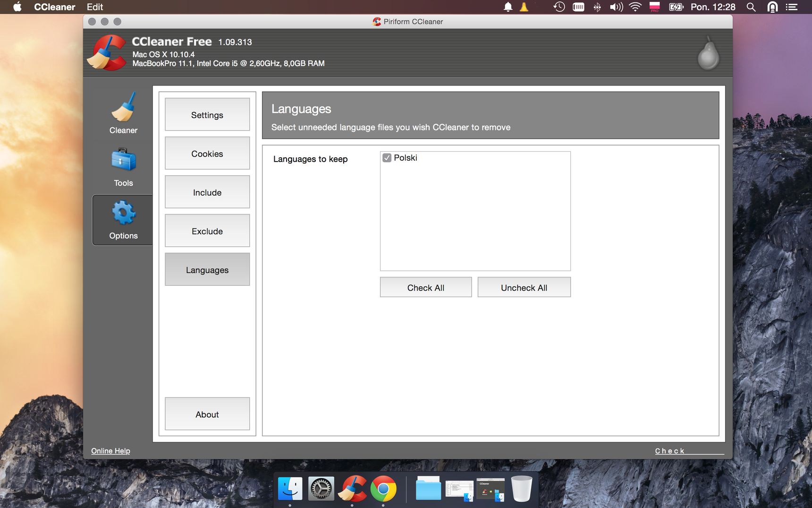The height and width of the screenshot is (508, 812).
Task: Open the blue folder stack in the Dock
Action: tap(428, 488)
